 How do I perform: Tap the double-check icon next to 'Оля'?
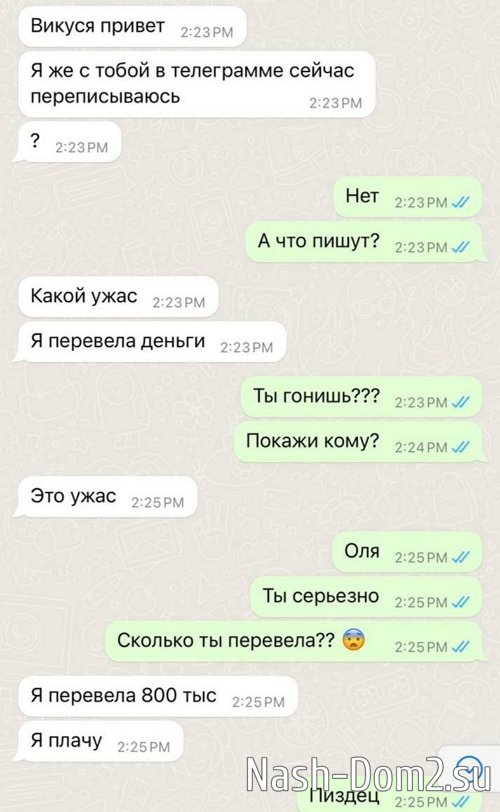(460, 557)
